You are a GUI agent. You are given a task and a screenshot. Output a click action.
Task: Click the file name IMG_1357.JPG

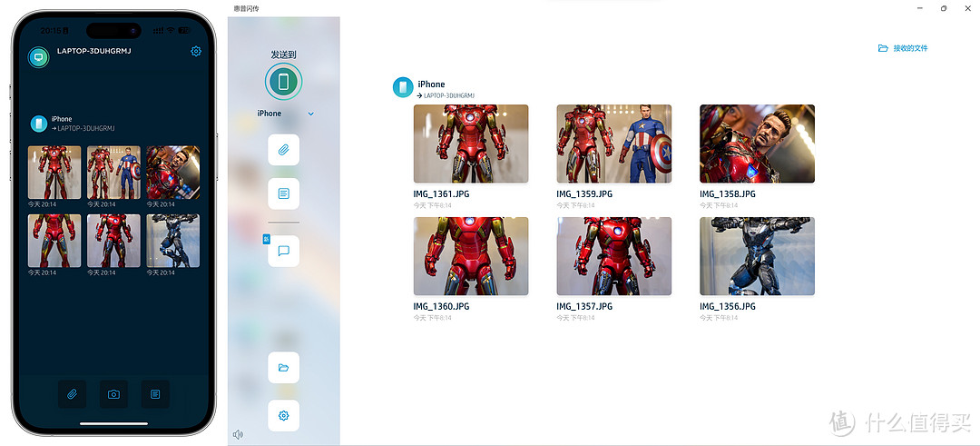584,306
